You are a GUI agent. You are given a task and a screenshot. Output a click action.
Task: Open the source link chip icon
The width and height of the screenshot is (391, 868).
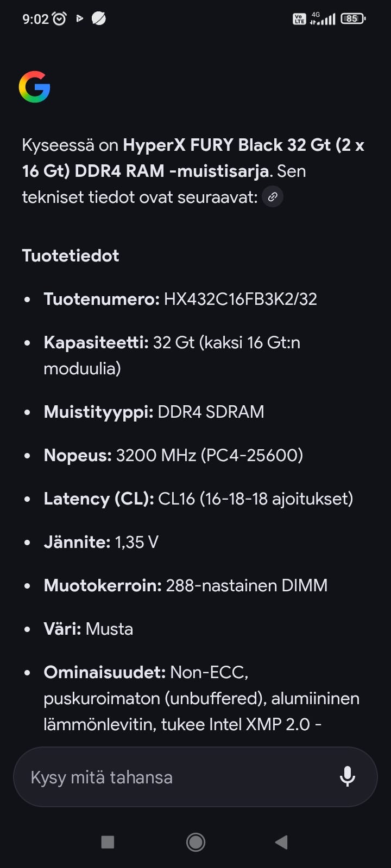tap(273, 197)
